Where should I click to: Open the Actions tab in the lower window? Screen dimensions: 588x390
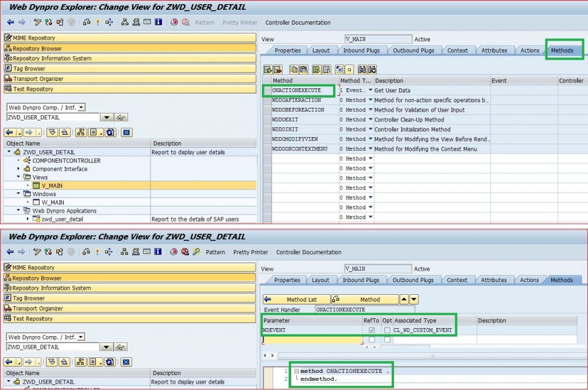[529, 280]
